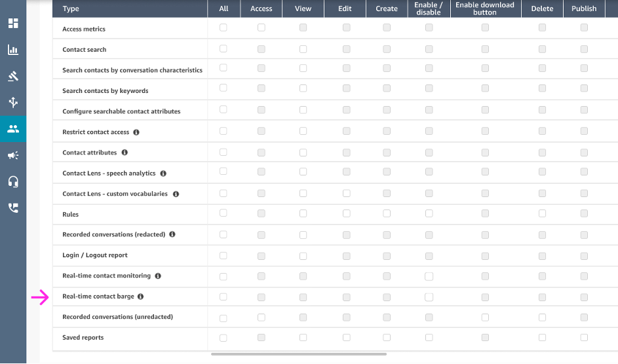The image size is (618, 364).
Task: Check Enable/disable box for Real-time contact monitoring
Action: 429,277
